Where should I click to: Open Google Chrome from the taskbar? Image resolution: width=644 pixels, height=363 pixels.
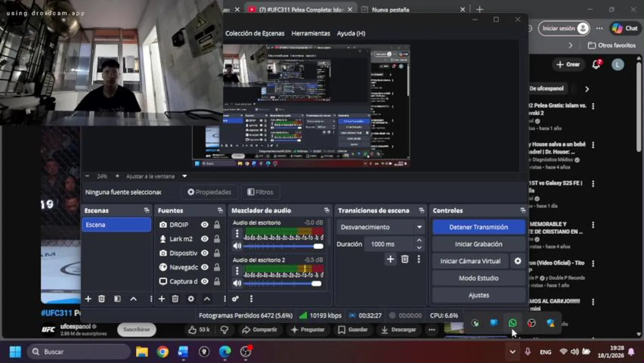click(x=162, y=351)
